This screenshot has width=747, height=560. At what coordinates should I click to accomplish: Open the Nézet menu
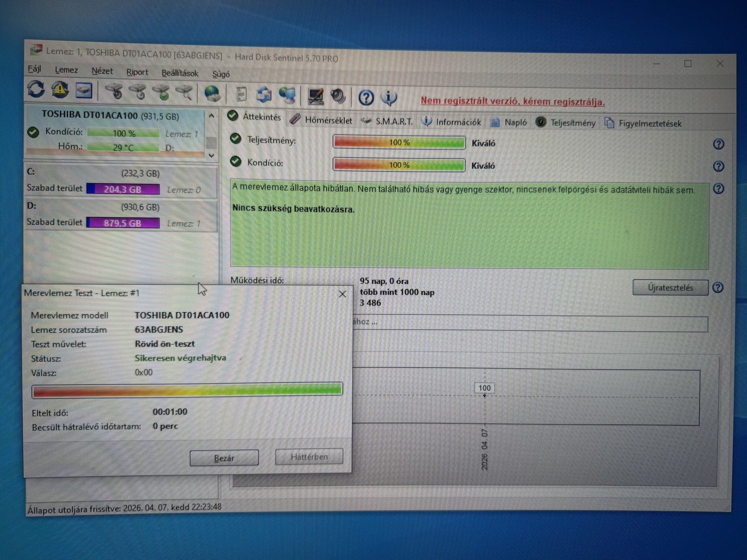102,71
